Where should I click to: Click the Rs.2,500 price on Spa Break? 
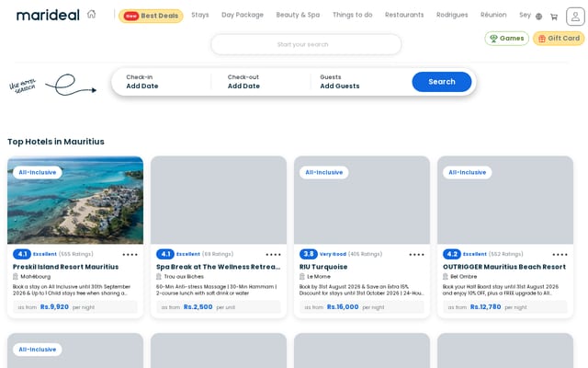(x=198, y=306)
